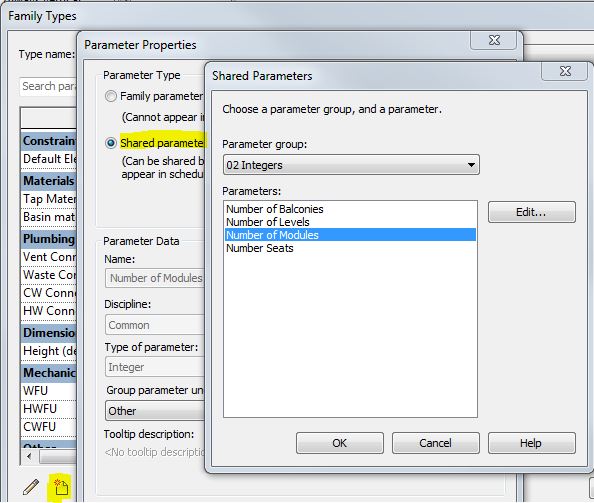The image size is (594, 503).
Task: Open Help for Shared Parameters
Action: [x=531, y=443]
